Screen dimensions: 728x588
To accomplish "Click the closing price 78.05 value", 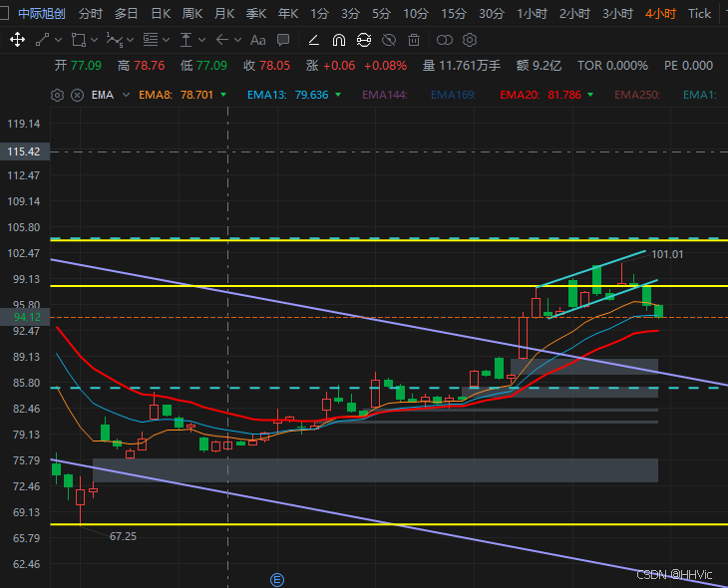I will [x=275, y=66].
